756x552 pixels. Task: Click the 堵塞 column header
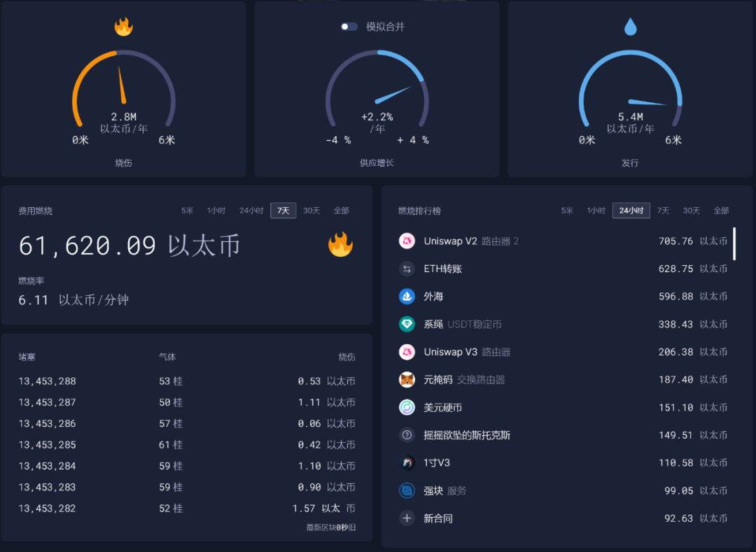pyautogui.click(x=27, y=357)
